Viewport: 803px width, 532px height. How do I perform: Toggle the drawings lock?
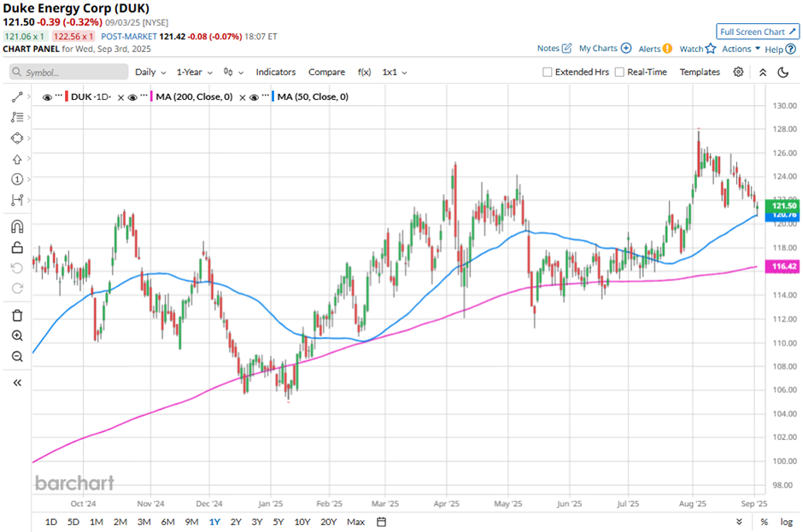17,248
